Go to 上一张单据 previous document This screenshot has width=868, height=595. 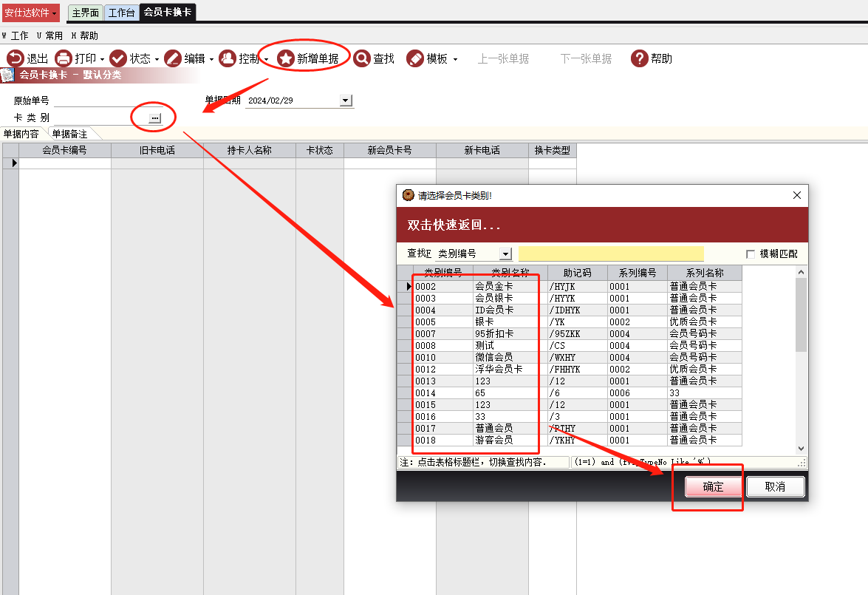click(503, 58)
